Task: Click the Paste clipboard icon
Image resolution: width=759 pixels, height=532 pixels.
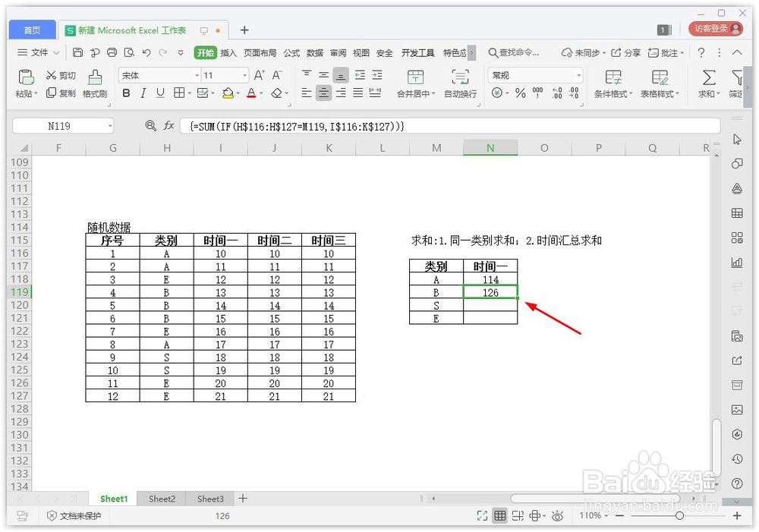Action: [x=26, y=77]
